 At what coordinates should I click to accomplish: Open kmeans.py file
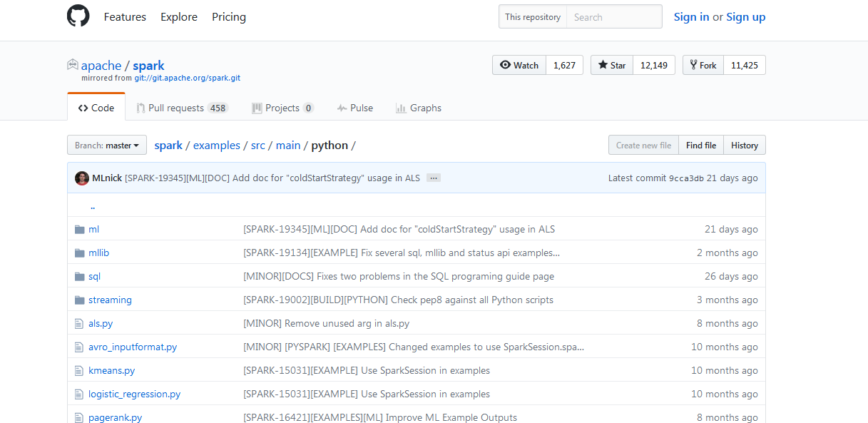[111, 370]
